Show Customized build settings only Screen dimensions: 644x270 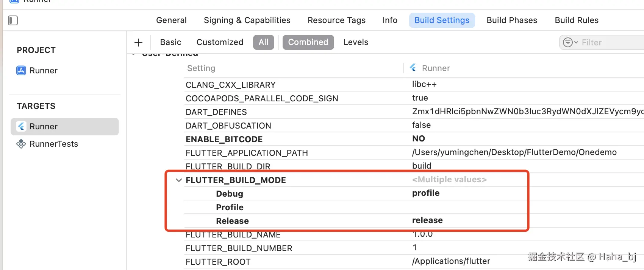(220, 42)
